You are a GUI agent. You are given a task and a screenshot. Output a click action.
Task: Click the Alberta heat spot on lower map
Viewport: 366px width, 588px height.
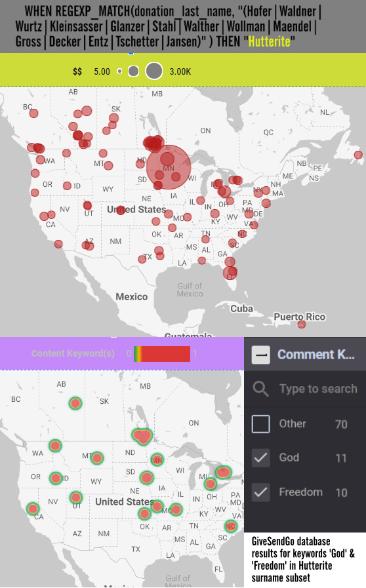click(x=75, y=404)
